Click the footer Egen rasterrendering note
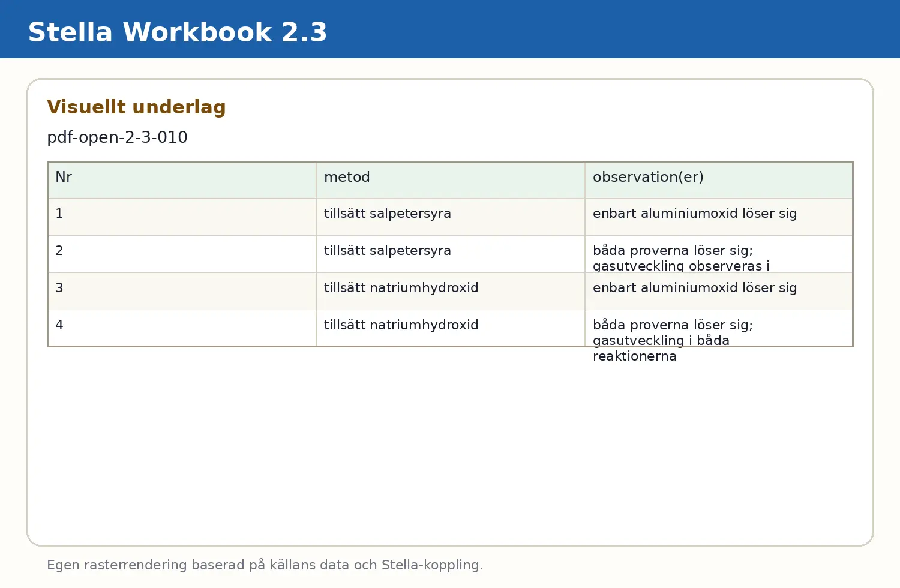 265,565
